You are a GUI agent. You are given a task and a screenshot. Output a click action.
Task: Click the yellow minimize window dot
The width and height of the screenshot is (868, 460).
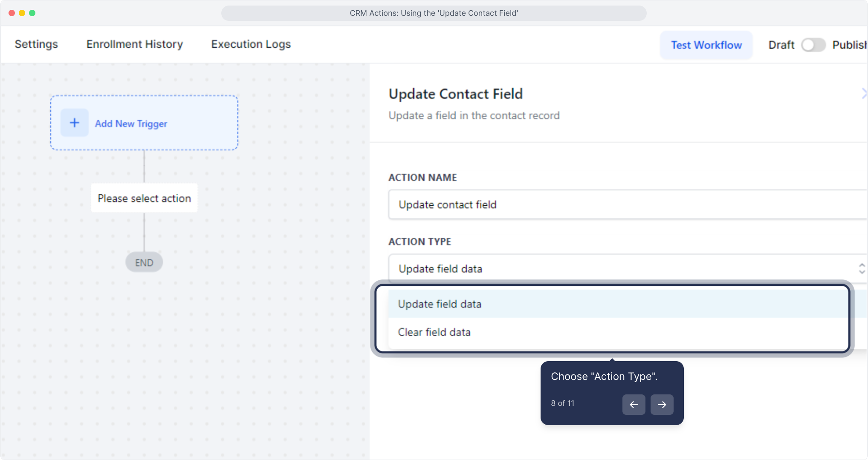(x=22, y=13)
